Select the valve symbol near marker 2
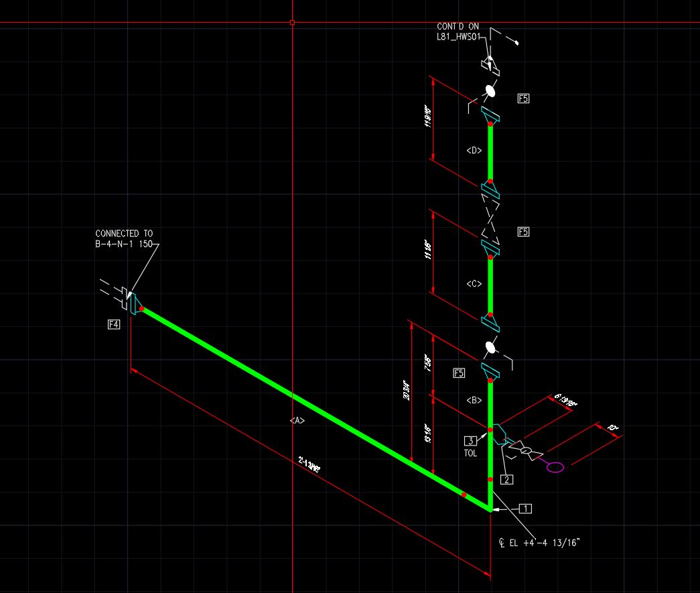The image size is (700, 593). click(x=526, y=450)
